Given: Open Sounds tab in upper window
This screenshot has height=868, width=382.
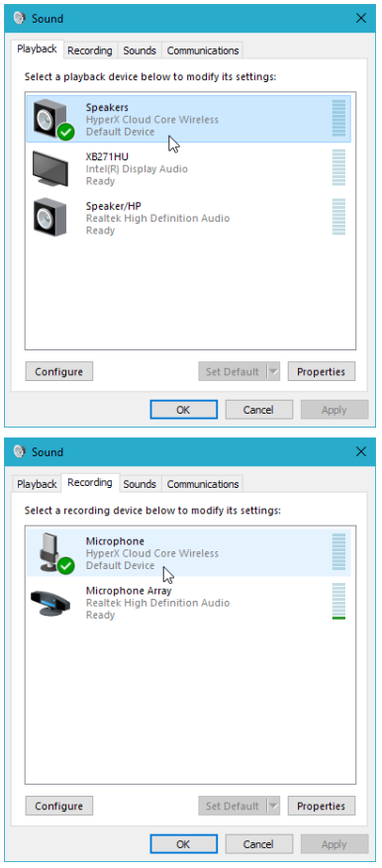Looking at the screenshot, I should 140,50.
